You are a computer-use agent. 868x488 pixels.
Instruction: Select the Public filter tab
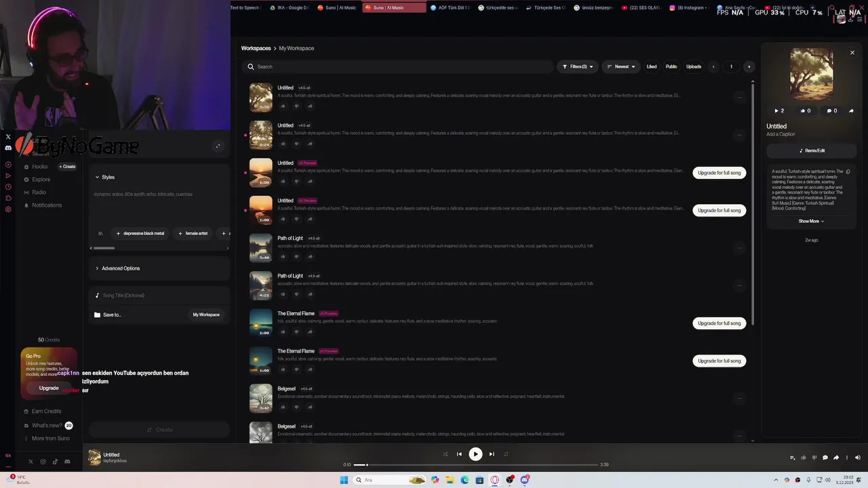pyautogui.click(x=671, y=66)
